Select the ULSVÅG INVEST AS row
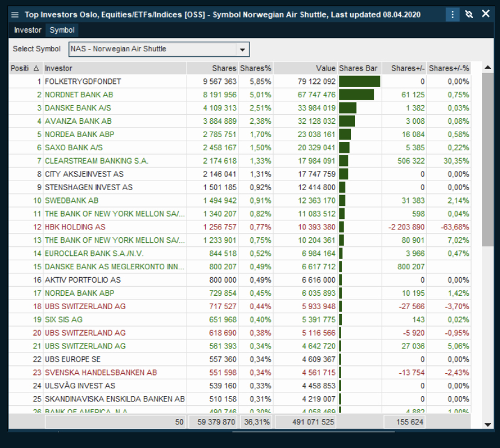Viewport: 500px width, 448px height. pos(240,386)
